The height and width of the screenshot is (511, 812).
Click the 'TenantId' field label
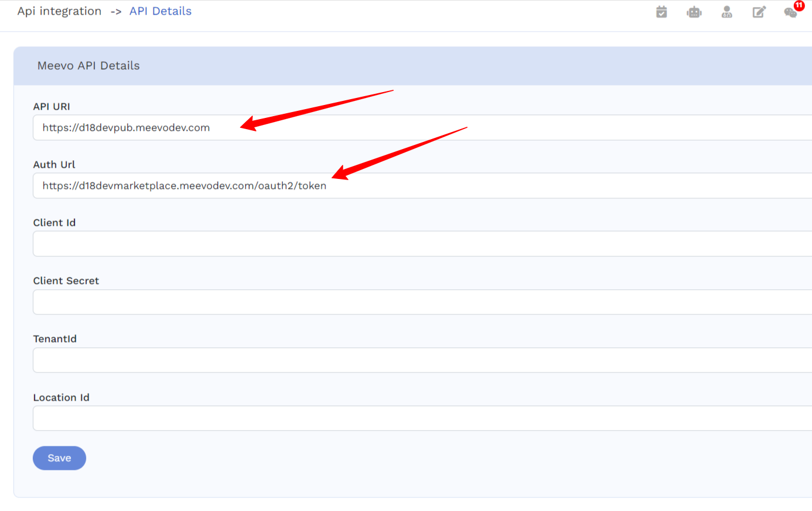click(x=55, y=339)
